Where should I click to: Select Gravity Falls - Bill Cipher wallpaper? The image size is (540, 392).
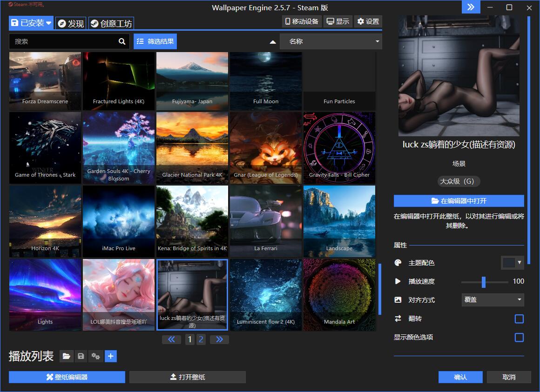339,148
